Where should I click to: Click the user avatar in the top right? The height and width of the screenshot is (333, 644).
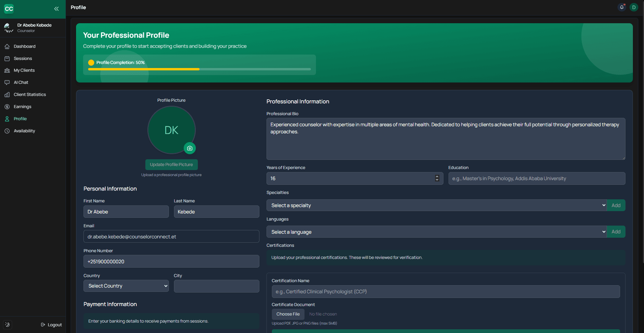pos(634,7)
